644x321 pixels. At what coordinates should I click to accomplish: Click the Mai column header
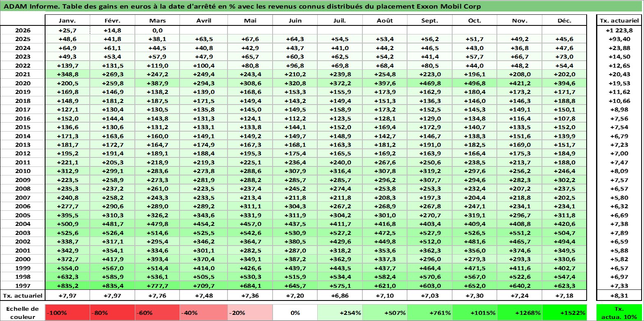[x=250, y=20]
